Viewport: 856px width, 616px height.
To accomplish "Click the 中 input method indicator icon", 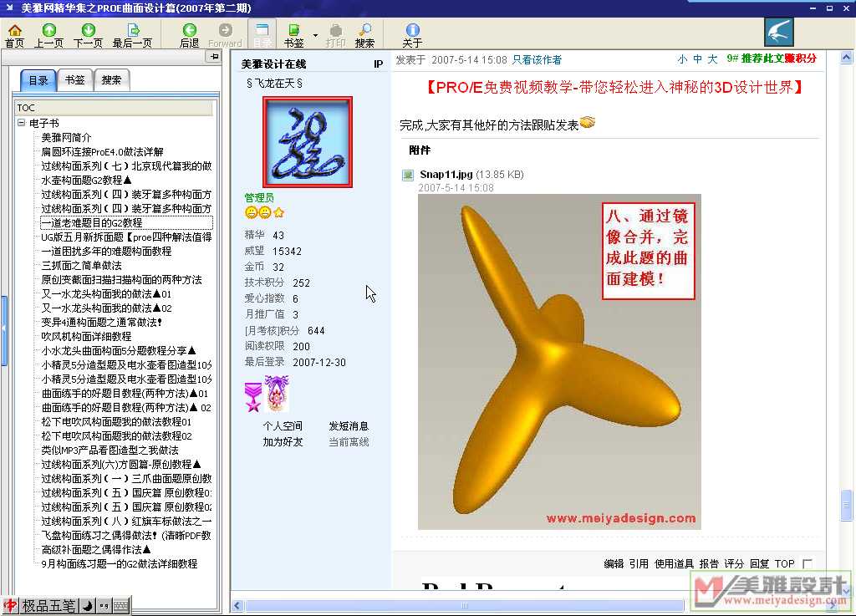I will [x=10, y=606].
